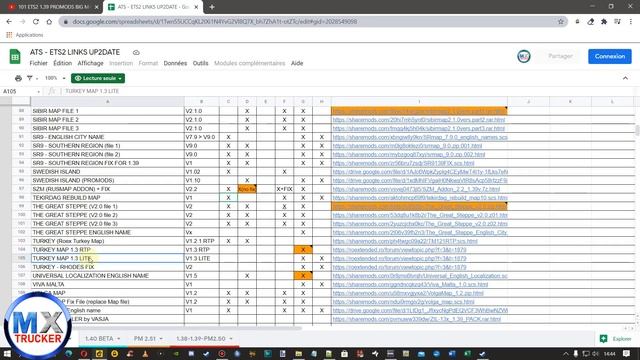Go to browser home page icon
This screenshot has width=640, height=360.
tap(49, 22)
